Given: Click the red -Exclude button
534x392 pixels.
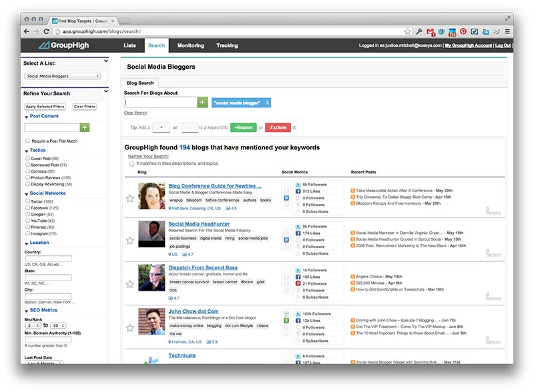Looking at the screenshot, I should point(278,127).
